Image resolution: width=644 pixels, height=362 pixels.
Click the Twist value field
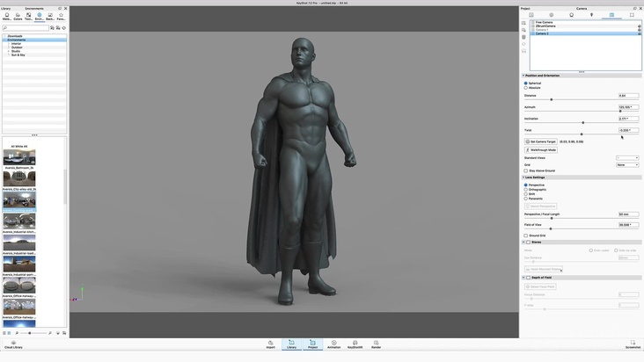pos(628,130)
